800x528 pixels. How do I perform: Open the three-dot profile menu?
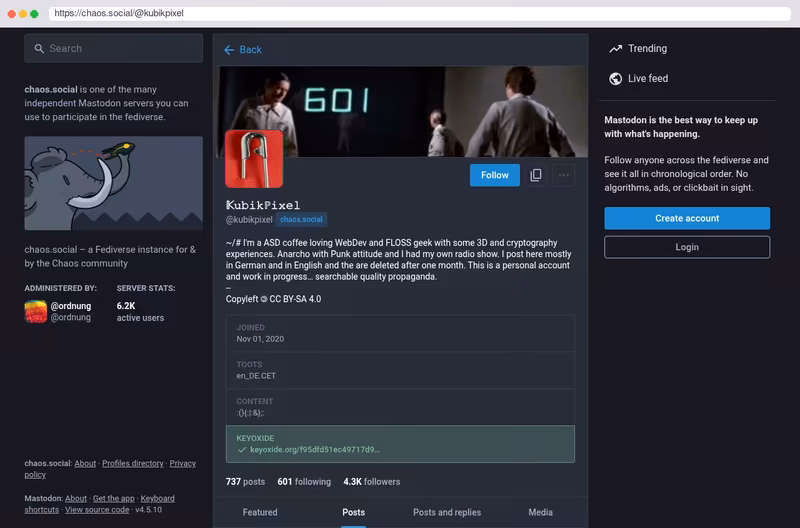point(563,175)
